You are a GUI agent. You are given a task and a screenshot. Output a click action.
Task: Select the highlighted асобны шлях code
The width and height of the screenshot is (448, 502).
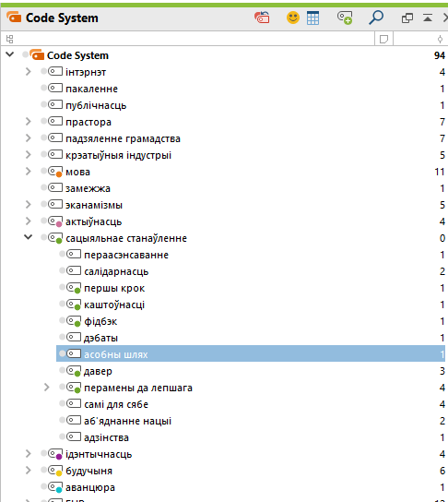(251, 353)
